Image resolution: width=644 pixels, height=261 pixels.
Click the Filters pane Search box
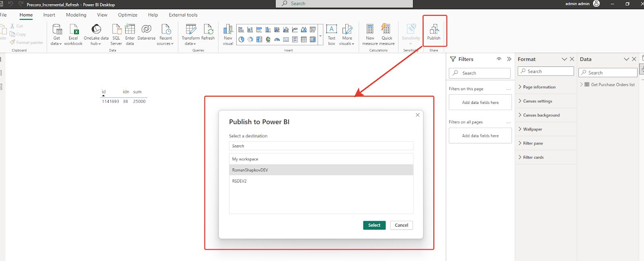pos(479,73)
